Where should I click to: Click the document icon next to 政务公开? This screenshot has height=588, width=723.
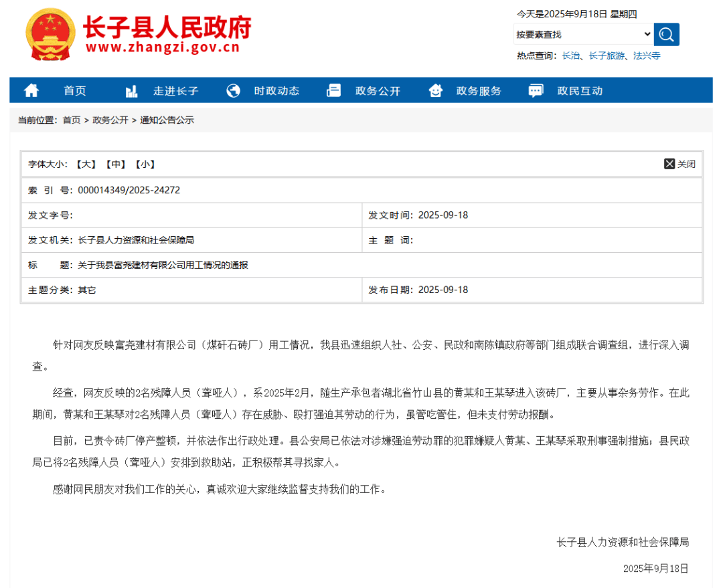click(x=333, y=90)
